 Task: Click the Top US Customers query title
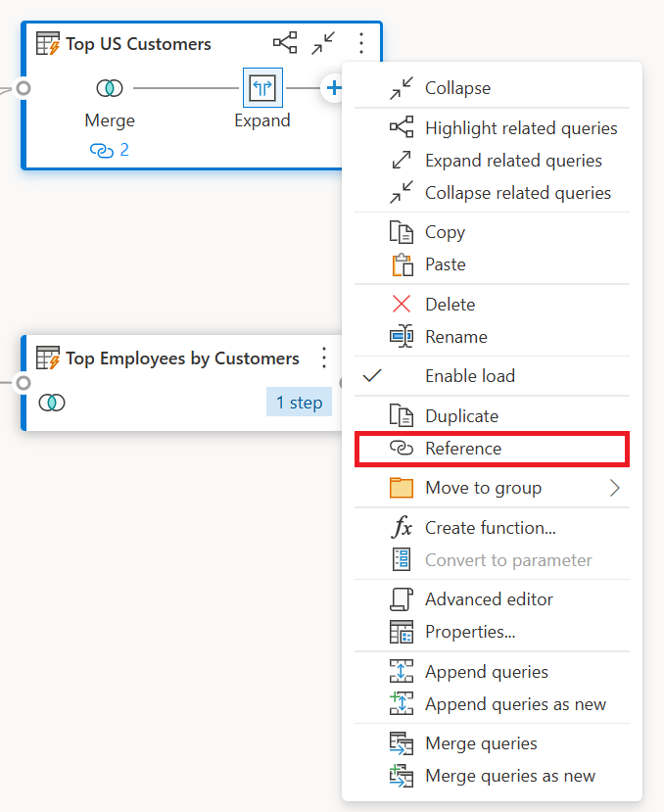(138, 44)
